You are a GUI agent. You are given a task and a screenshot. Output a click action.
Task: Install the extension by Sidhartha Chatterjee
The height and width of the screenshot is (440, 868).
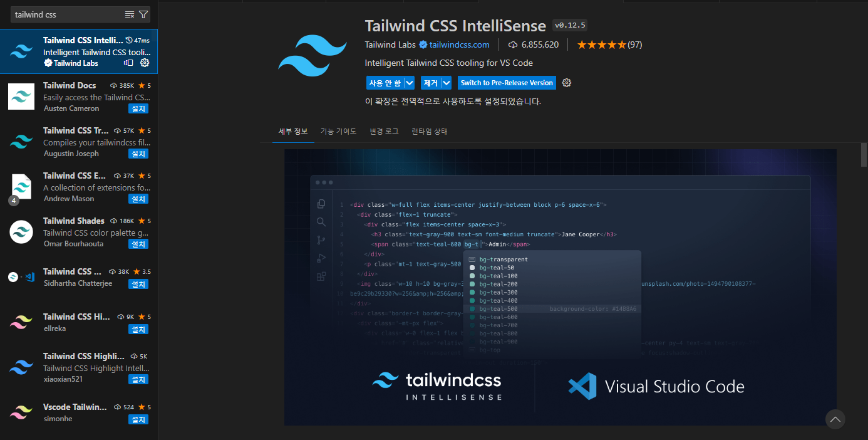point(138,284)
